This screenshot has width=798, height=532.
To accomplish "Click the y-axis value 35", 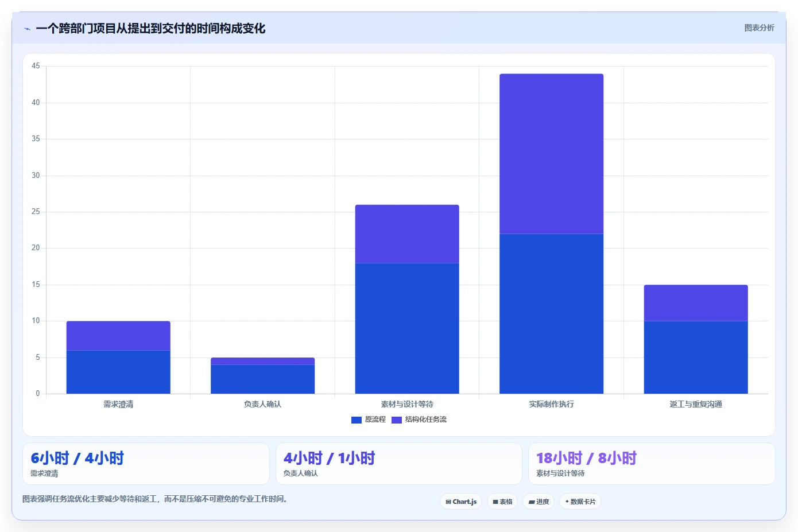I will point(36,139).
